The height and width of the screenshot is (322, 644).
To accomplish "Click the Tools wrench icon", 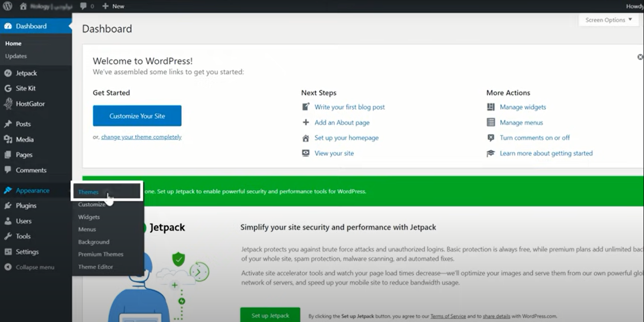I will click(x=8, y=236).
